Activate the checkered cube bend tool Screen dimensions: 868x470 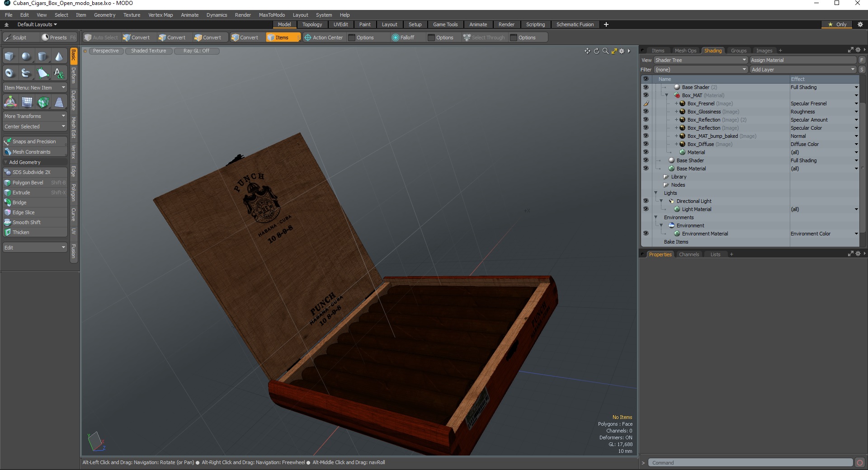click(42, 102)
